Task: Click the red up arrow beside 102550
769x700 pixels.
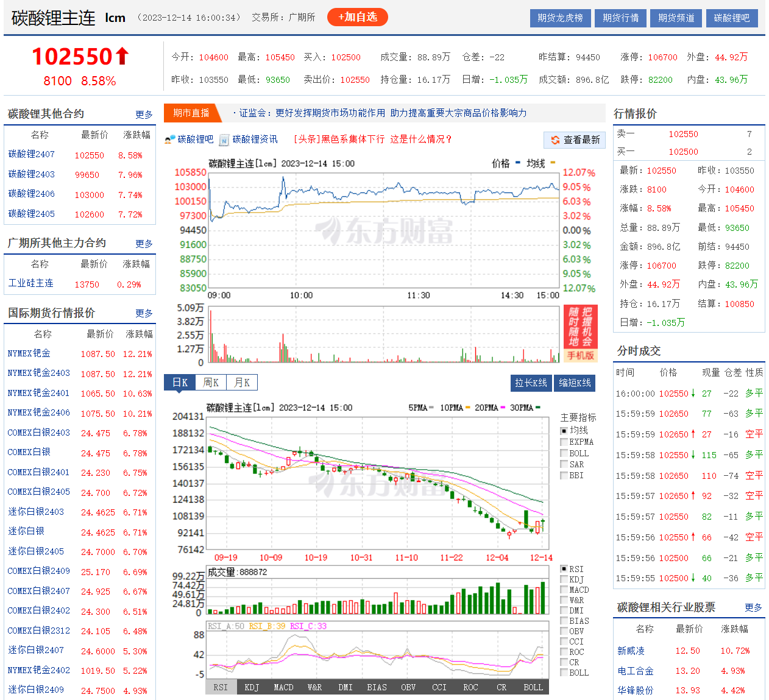Action: (122, 56)
